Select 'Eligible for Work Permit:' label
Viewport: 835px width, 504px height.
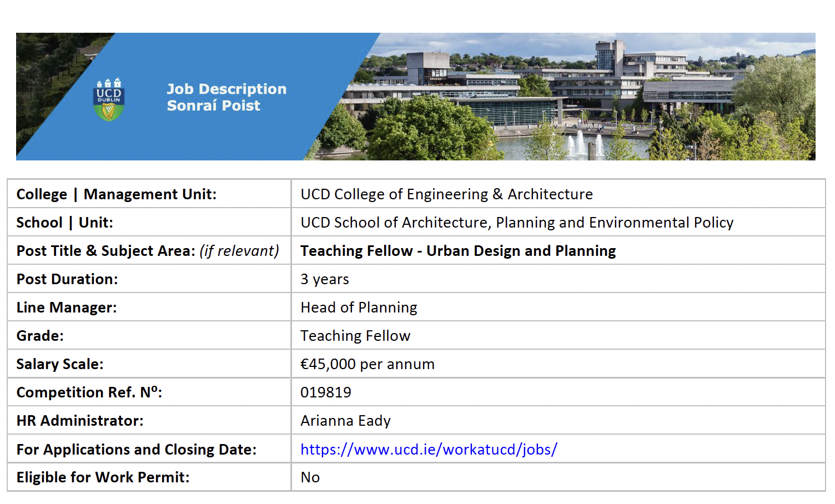(103, 477)
